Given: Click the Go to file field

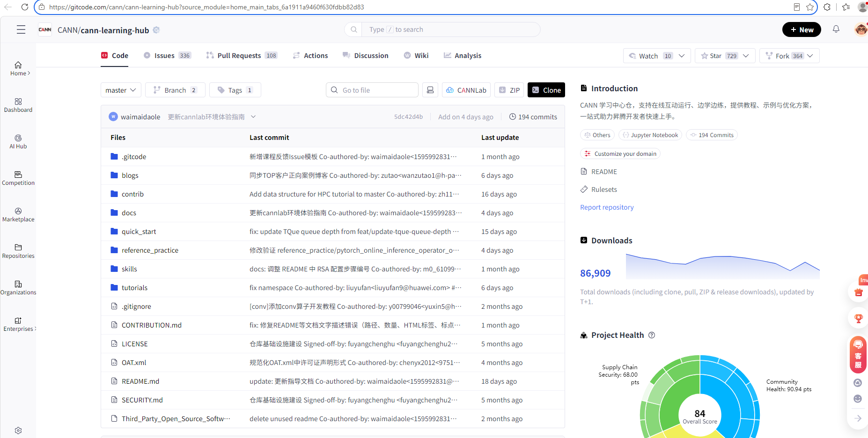Looking at the screenshot, I should point(372,90).
